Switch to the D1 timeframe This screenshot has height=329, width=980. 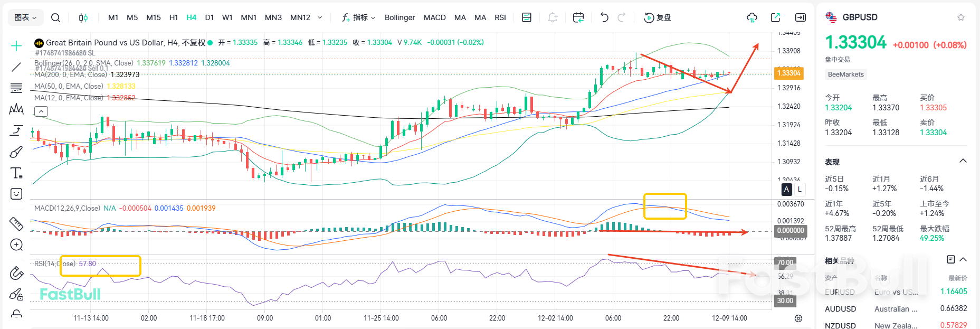tap(210, 18)
